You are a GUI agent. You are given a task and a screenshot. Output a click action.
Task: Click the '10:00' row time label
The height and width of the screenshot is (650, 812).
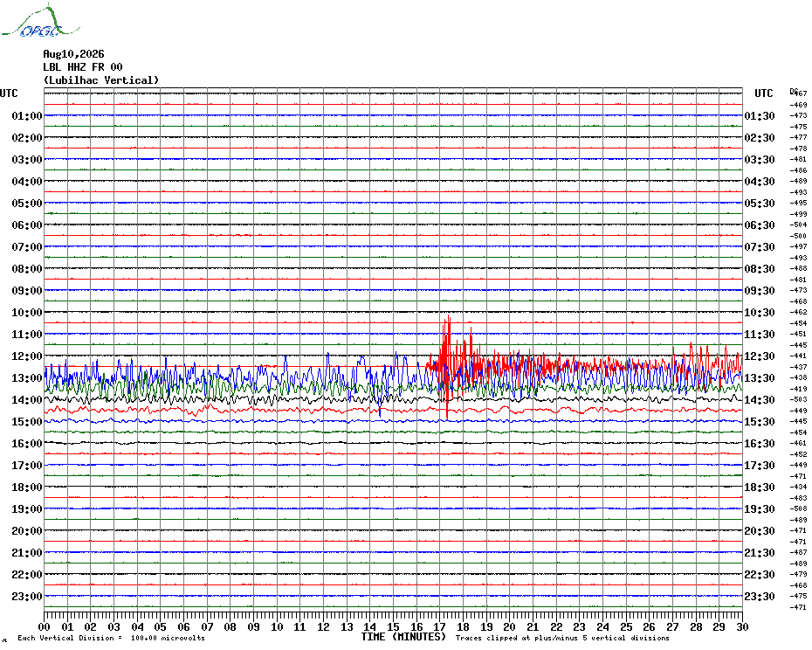(x=27, y=313)
